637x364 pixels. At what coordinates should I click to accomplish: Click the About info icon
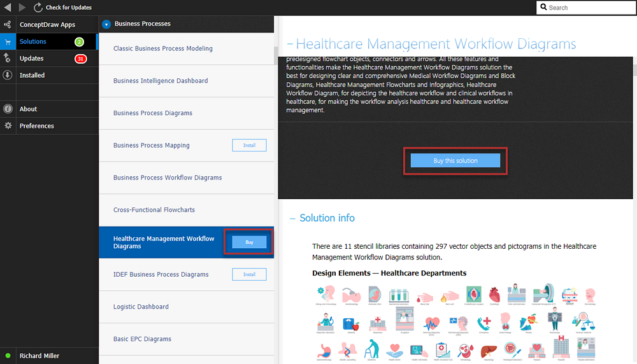[8, 109]
